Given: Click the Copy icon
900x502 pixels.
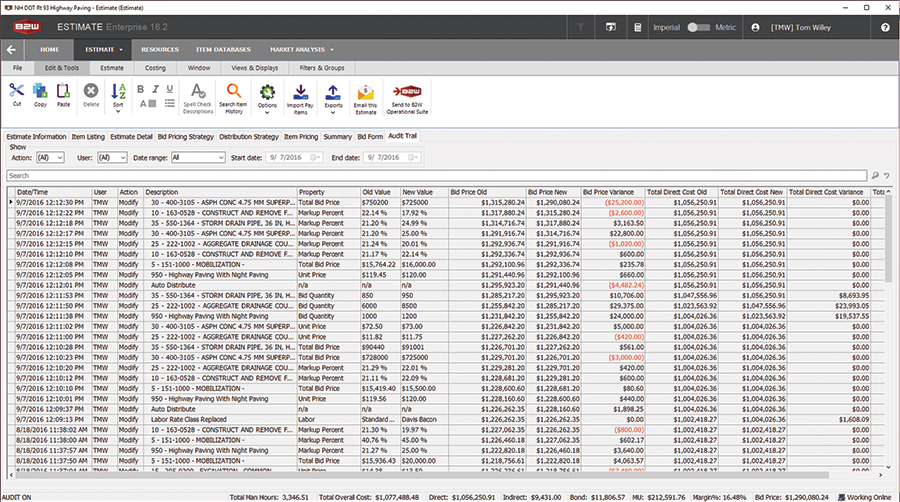Looking at the screenshot, I should 40,91.
